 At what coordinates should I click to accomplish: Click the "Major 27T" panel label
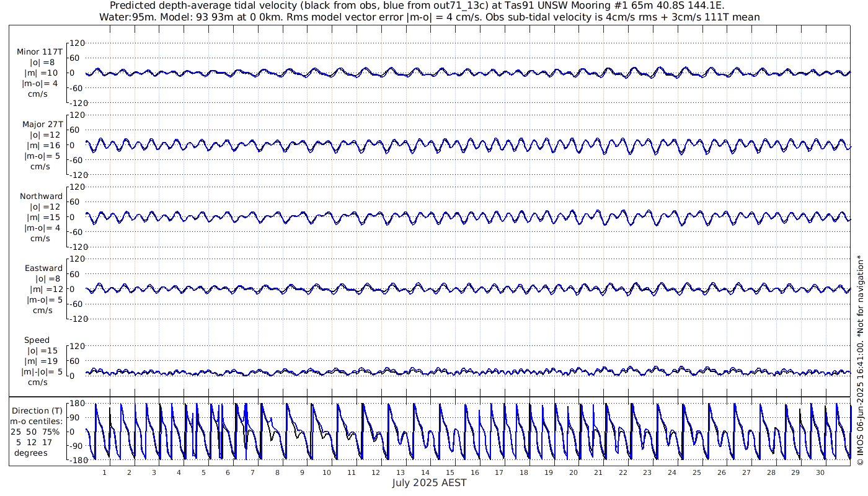[x=42, y=124]
